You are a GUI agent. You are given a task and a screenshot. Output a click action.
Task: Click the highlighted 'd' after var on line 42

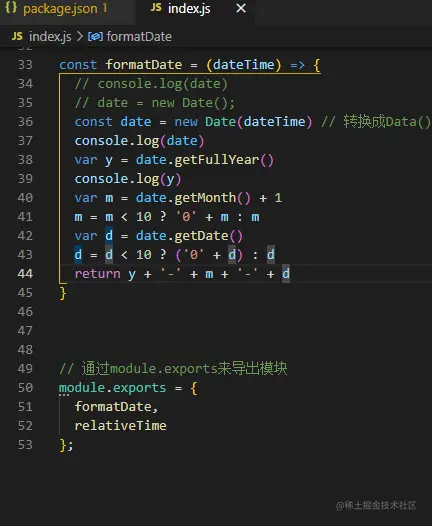click(x=109, y=236)
